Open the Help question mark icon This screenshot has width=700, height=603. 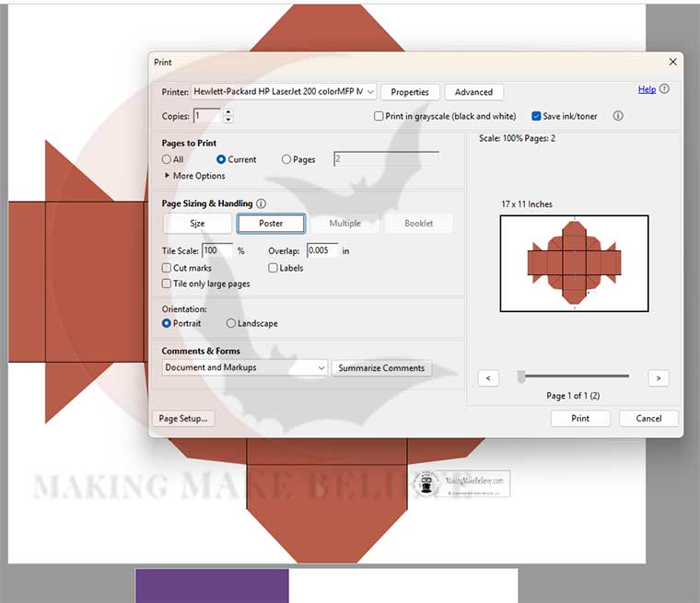click(664, 88)
